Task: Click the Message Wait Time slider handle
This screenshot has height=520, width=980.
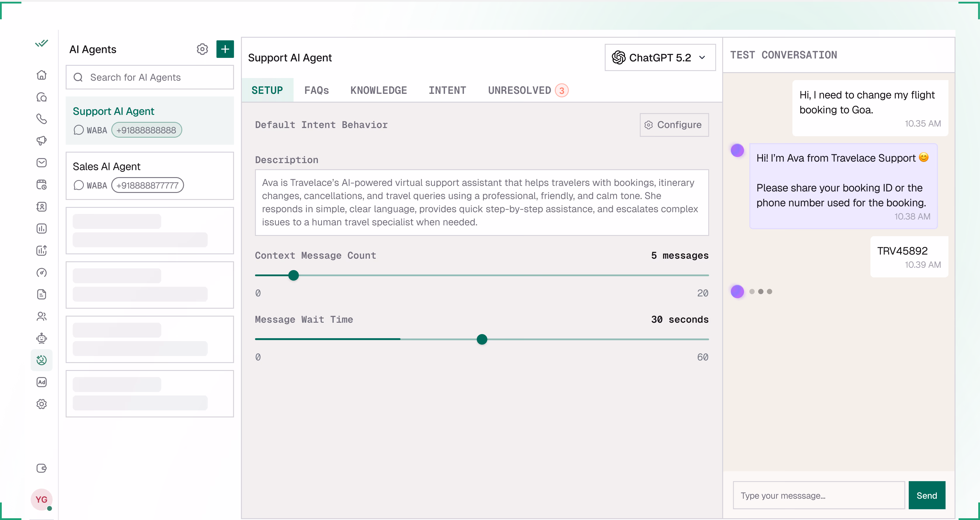Action: 482,339
